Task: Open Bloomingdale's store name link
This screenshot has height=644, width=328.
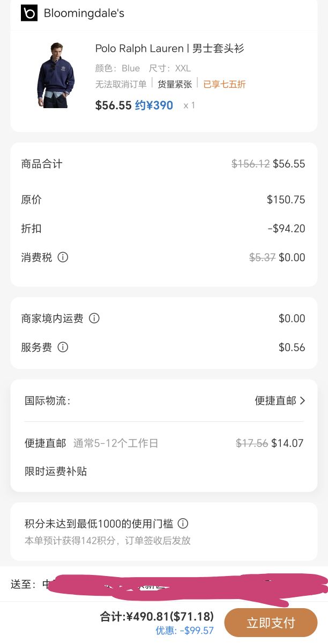Action: coord(84,13)
